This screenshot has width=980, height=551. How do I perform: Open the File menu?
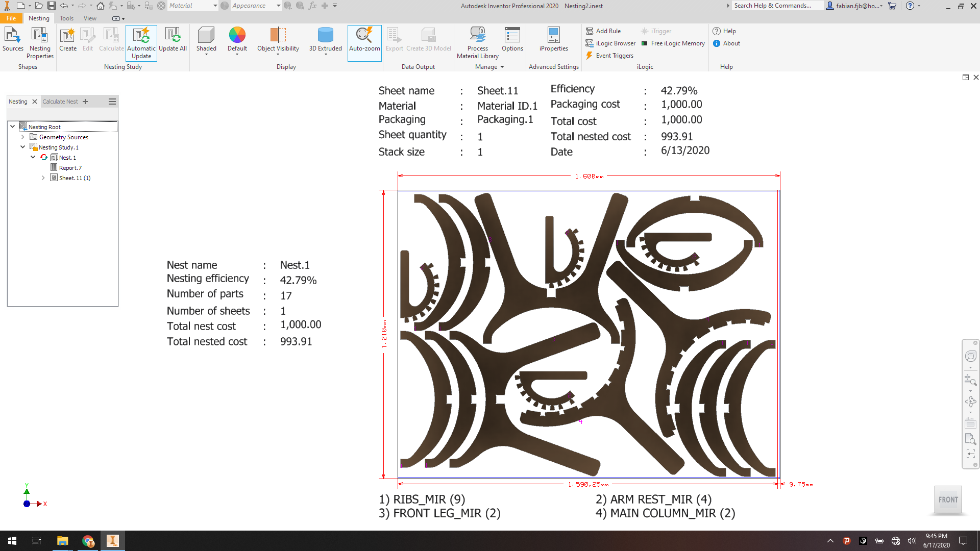pos(11,18)
